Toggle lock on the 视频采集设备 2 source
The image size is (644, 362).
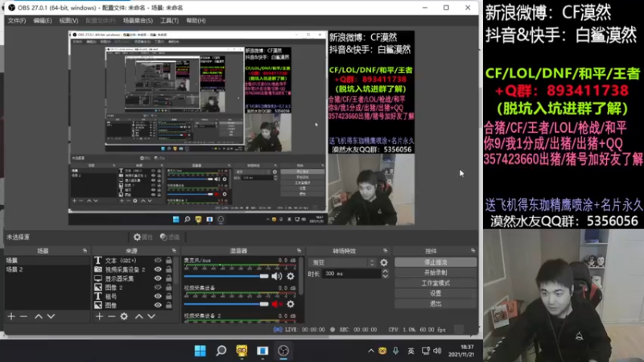169,269
